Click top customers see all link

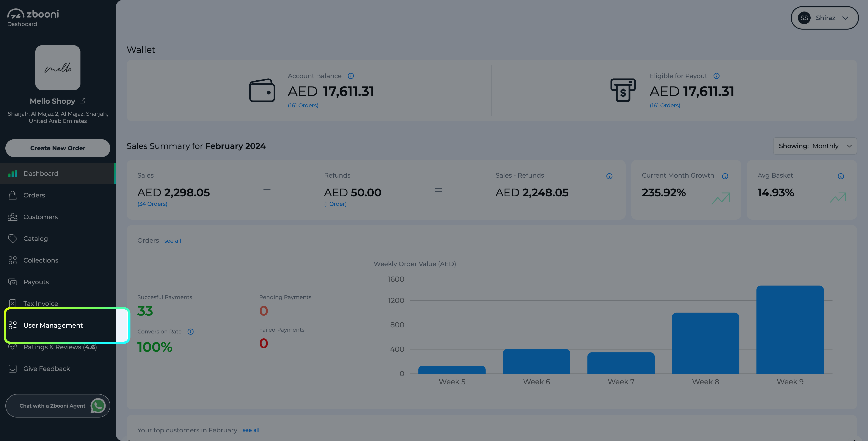click(251, 430)
